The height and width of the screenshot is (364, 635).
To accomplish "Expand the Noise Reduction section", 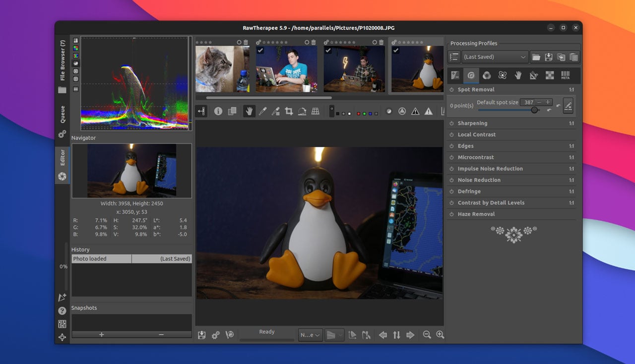I will coord(479,180).
